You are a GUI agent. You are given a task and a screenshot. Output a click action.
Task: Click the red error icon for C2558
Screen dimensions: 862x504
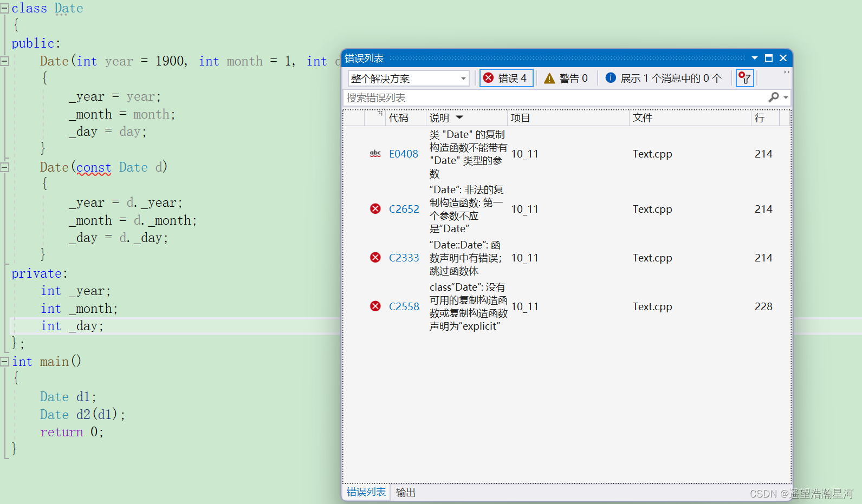click(x=375, y=306)
